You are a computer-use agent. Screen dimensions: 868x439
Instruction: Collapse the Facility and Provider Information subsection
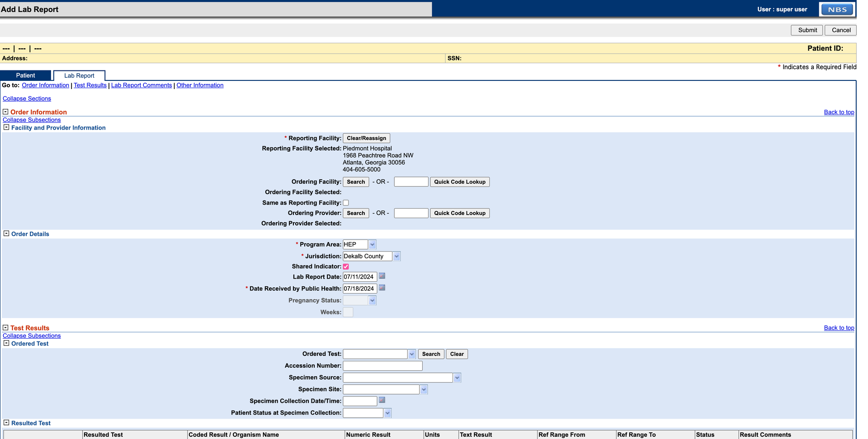pos(6,127)
